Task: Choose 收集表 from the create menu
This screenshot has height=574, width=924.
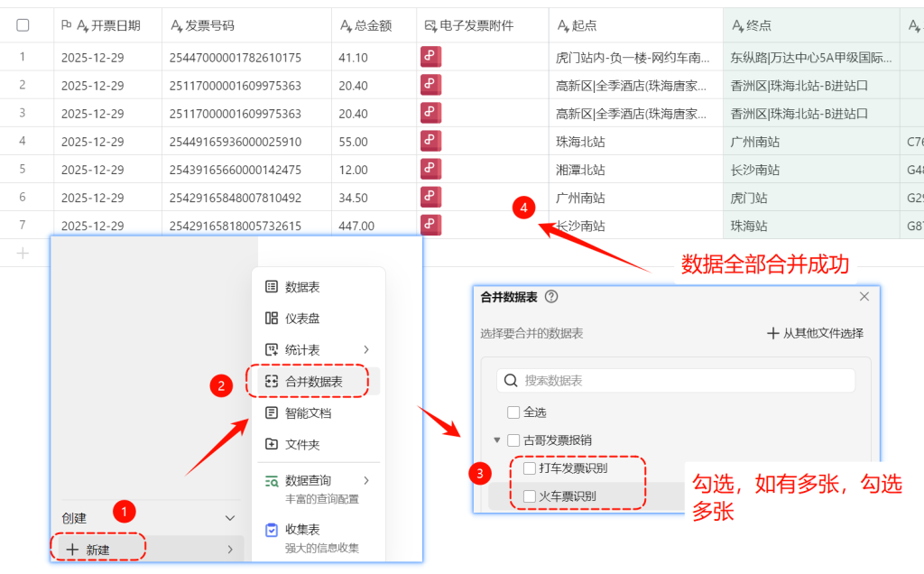Action: click(319, 538)
